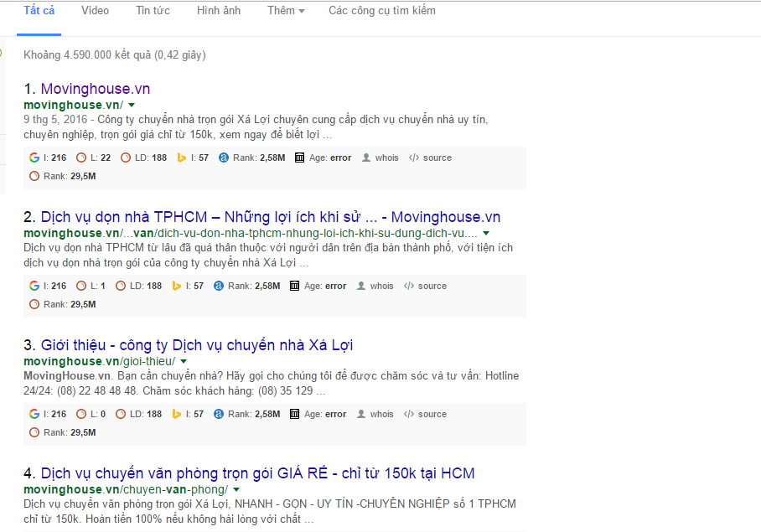Click Rank 29,5M icon in result 3
The image size is (761, 532).
pyautogui.click(x=34, y=432)
